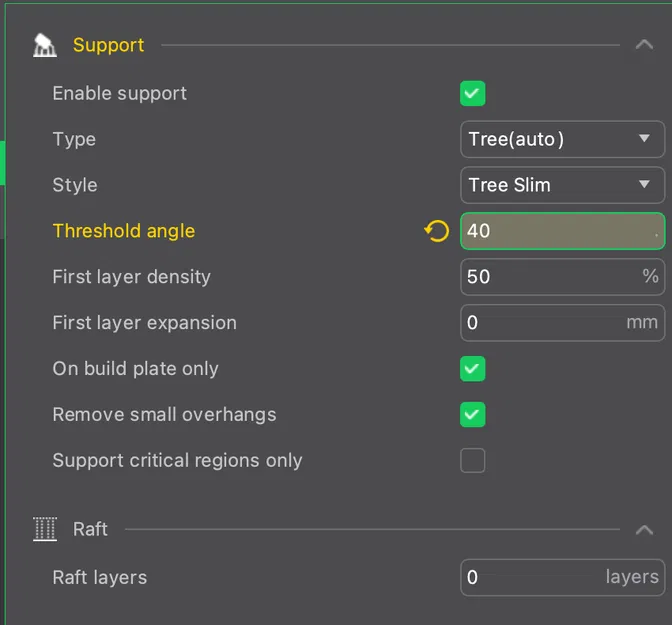672x625 pixels.
Task: Click the Support section header label
Action: pyautogui.click(x=108, y=45)
